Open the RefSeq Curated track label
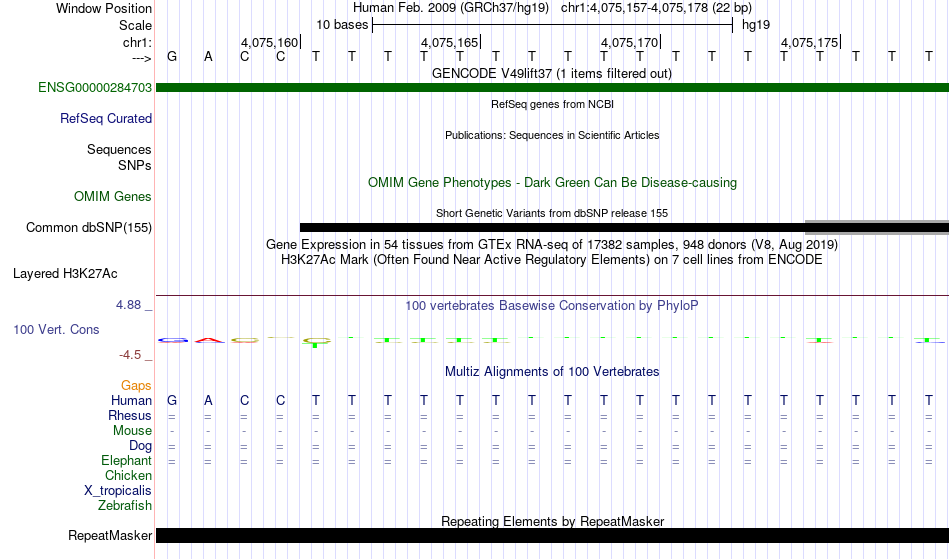 coord(106,119)
